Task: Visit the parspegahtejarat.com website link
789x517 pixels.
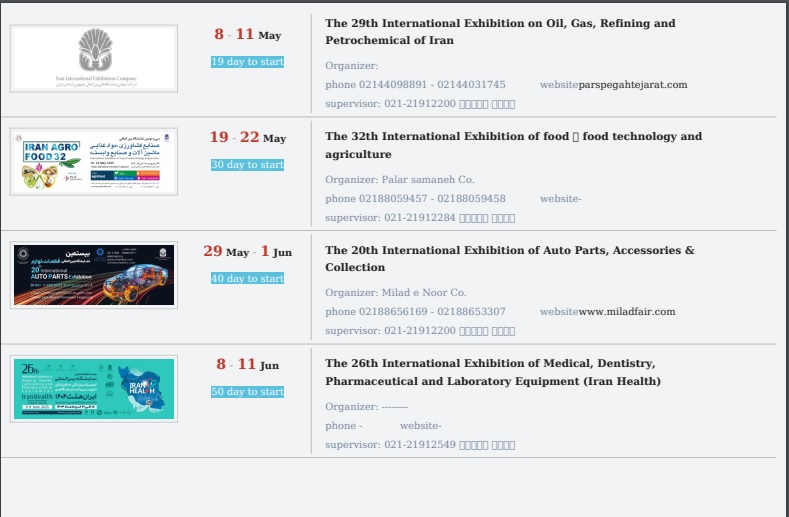Action: tap(633, 85)
